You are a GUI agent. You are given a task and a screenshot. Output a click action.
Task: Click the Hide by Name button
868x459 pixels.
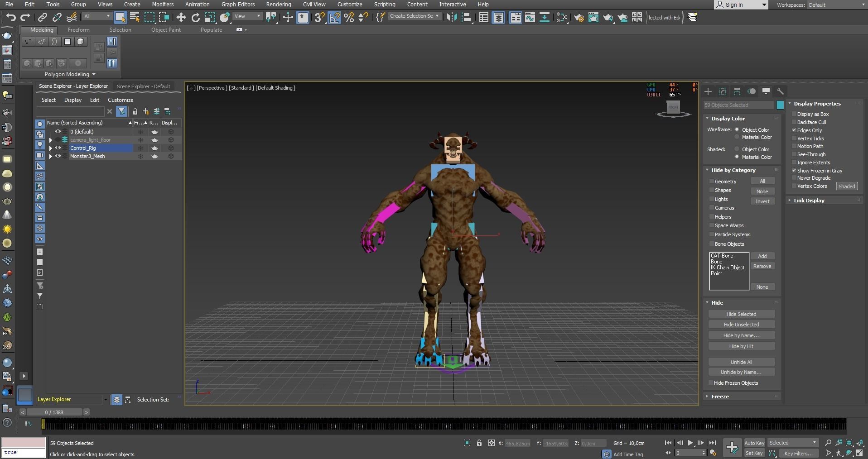(x=741, y=335)
